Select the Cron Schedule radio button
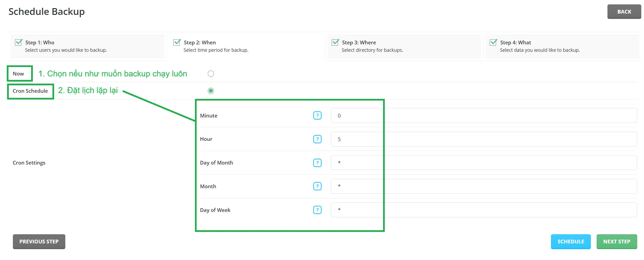 (x=211, y=91)
